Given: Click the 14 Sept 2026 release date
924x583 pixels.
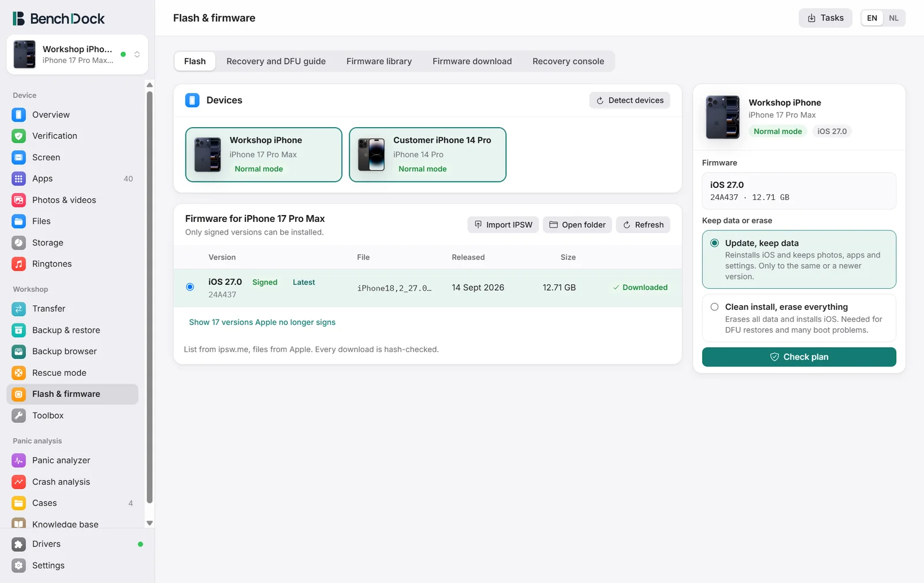Looking at the screenshot, I should click(x=478, y=287).
